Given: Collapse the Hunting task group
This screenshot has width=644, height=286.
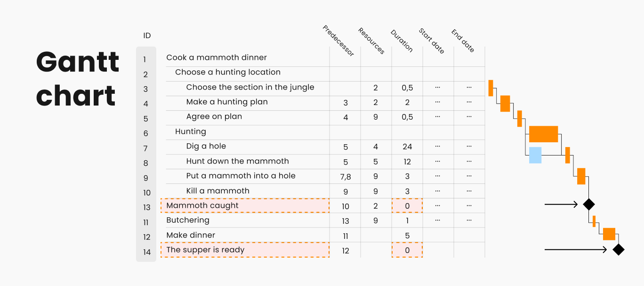Looking at the screenshot, I should 191,131.
